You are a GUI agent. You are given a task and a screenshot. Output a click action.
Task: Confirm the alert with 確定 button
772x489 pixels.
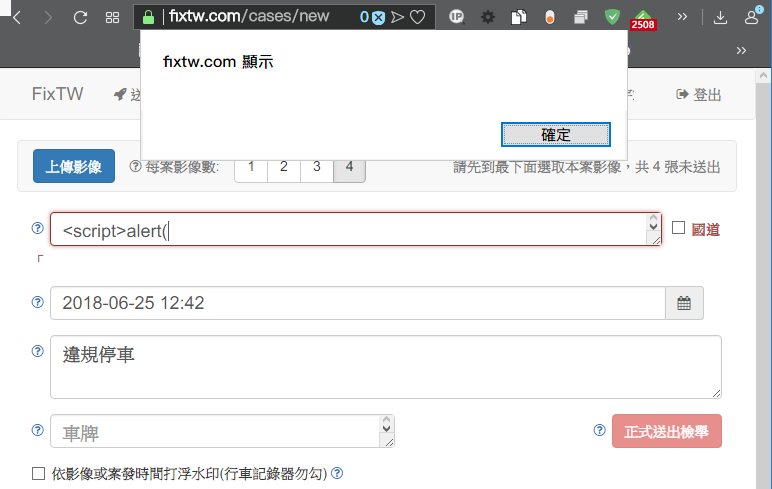(556, 134)
